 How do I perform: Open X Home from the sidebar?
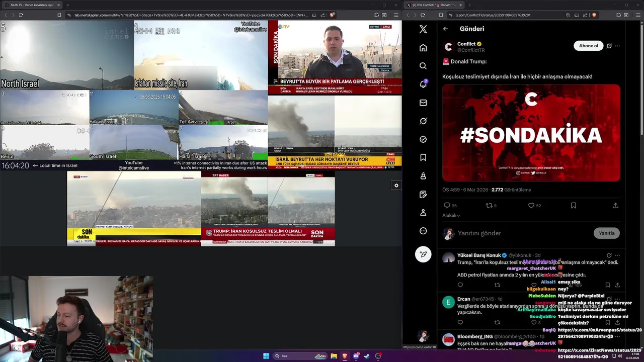[x=423, y=48]
